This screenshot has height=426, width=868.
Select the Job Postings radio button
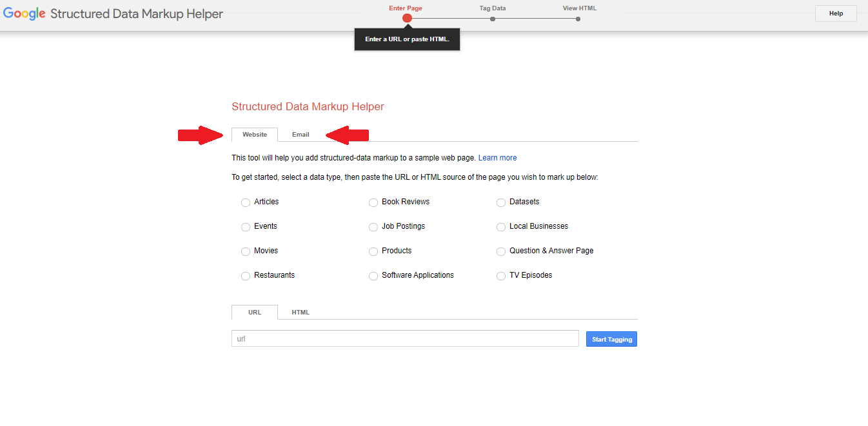[x=373, y=227]
